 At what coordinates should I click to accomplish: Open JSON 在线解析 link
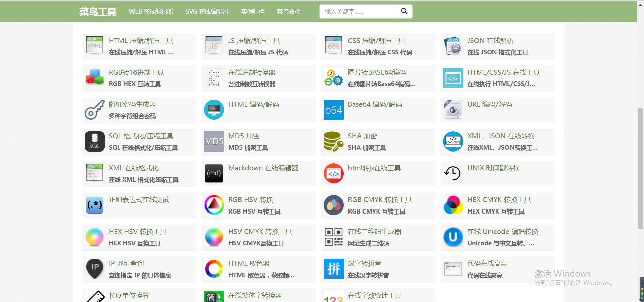[490, 41]
